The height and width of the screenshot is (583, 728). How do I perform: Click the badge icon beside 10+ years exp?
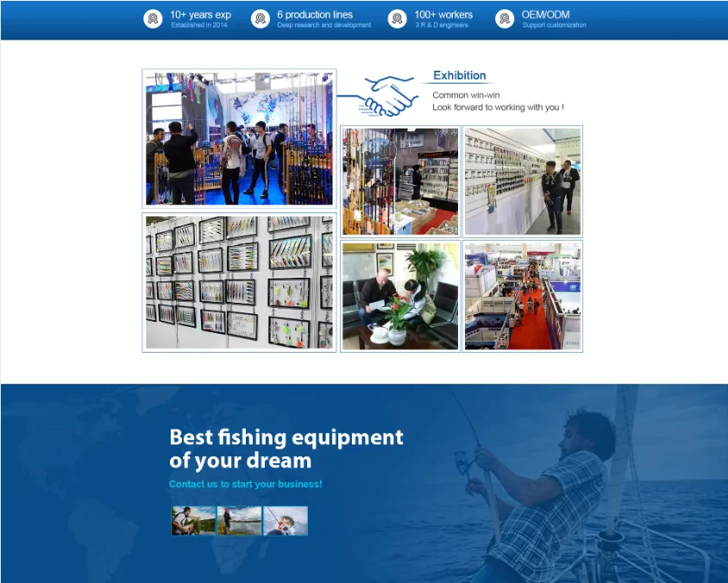[x=153, y=19]
